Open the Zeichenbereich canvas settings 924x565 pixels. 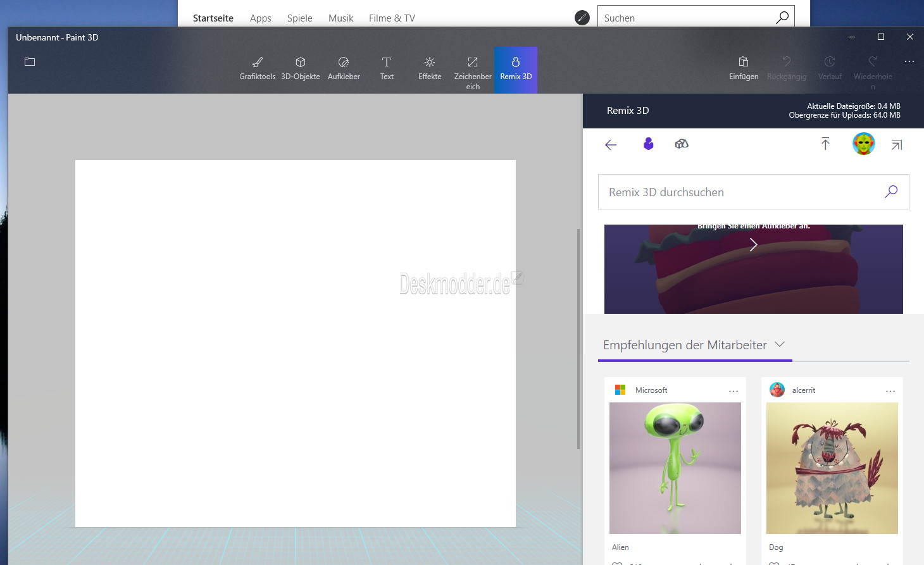click(473, 72)
